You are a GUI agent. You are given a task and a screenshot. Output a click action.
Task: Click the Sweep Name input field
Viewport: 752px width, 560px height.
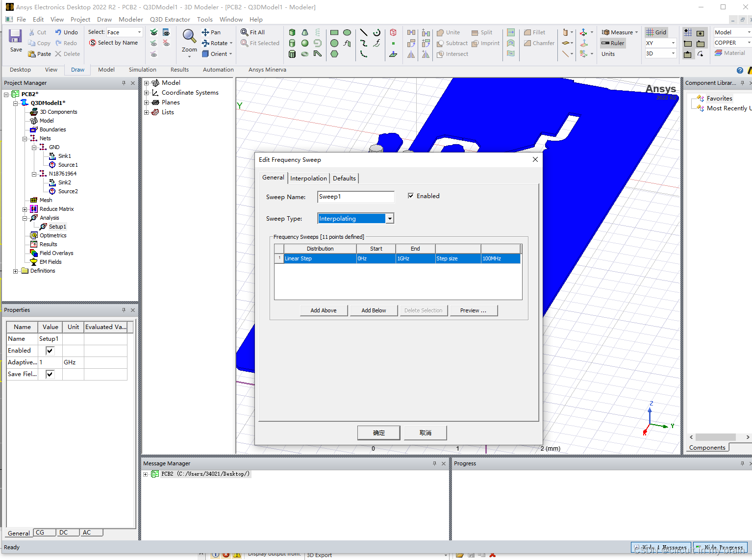[356, 197]
